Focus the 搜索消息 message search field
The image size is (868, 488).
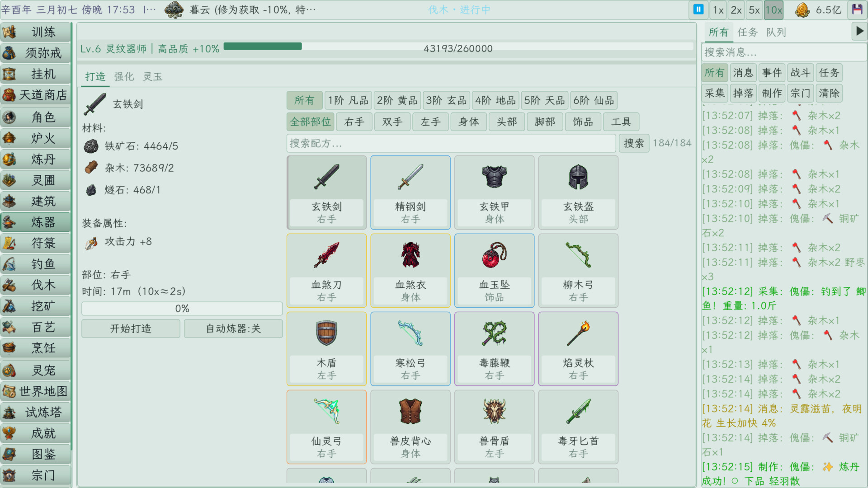pyautogui.click(x=784, y=52)
